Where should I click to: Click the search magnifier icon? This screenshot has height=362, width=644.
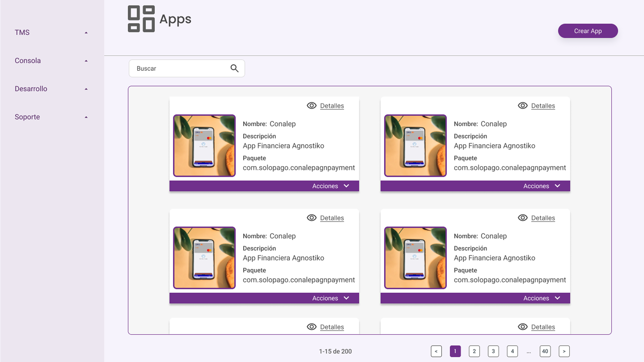tap(235, 68)
